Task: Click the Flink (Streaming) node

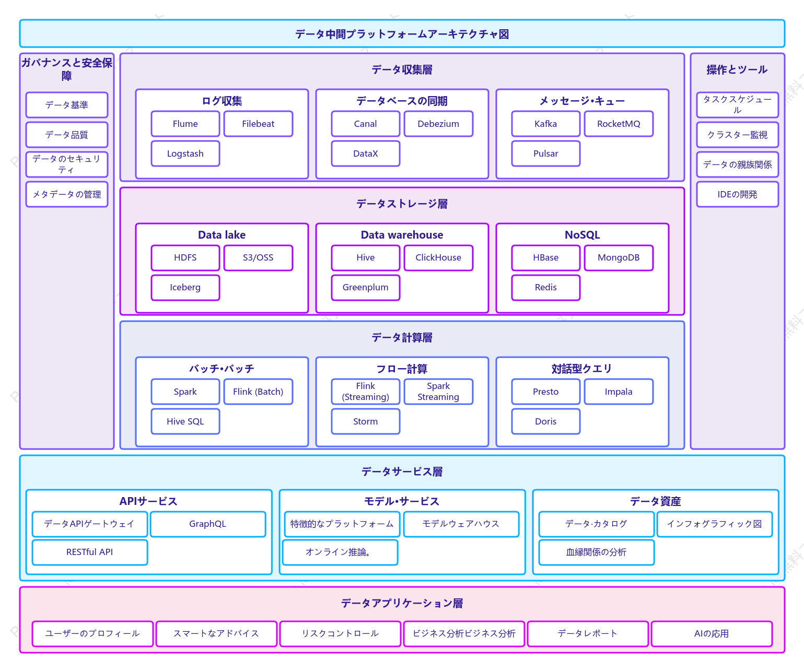Action: pyautogui.click(x=366, y=392)
